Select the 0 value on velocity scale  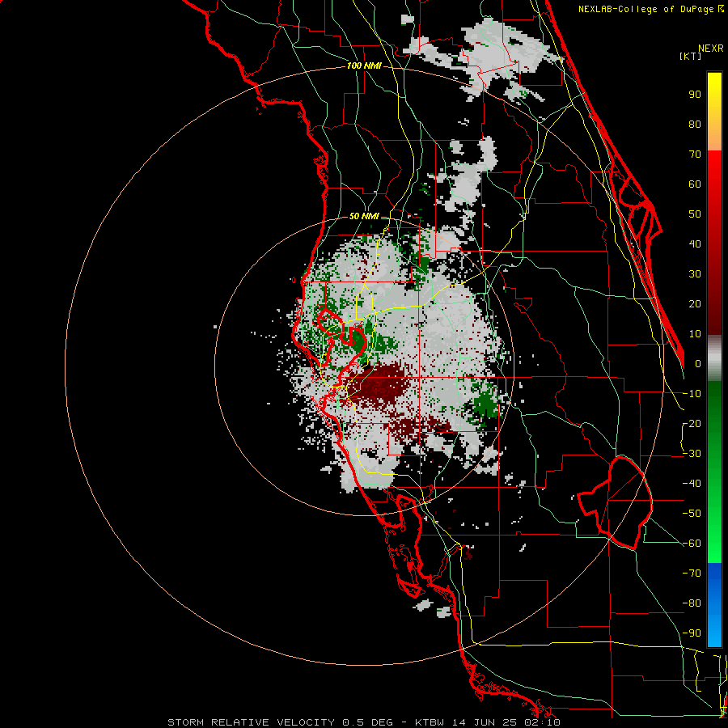tap(698, 363)
